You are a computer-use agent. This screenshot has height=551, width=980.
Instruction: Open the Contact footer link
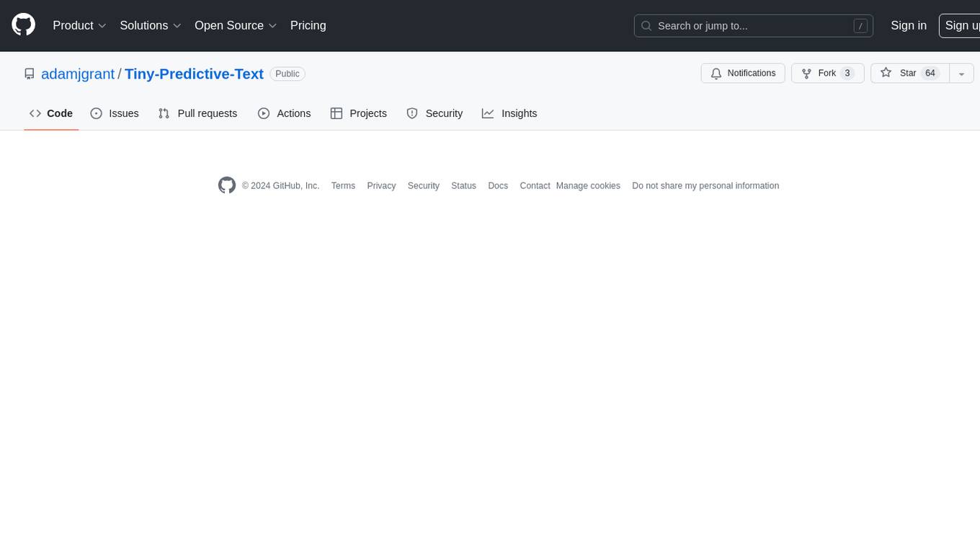point(535,186)
